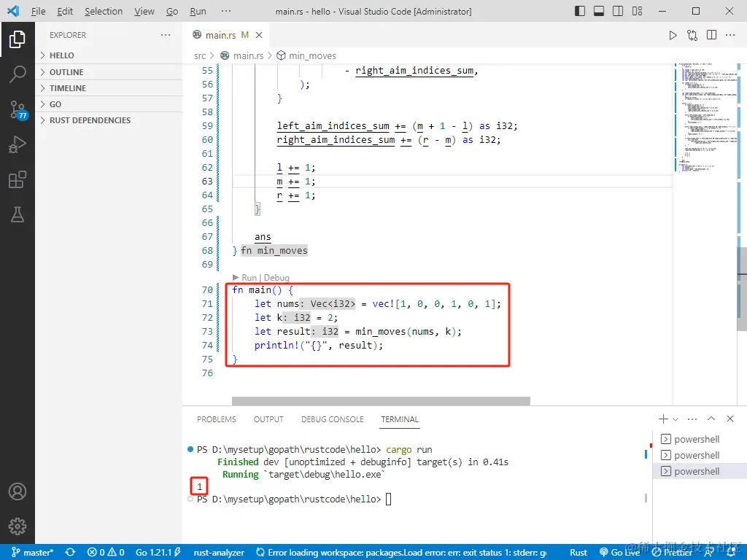Screen dimensions: 747x560
Task: Click Synchronize Changes icon in status bar
Action: pos(71,553)
